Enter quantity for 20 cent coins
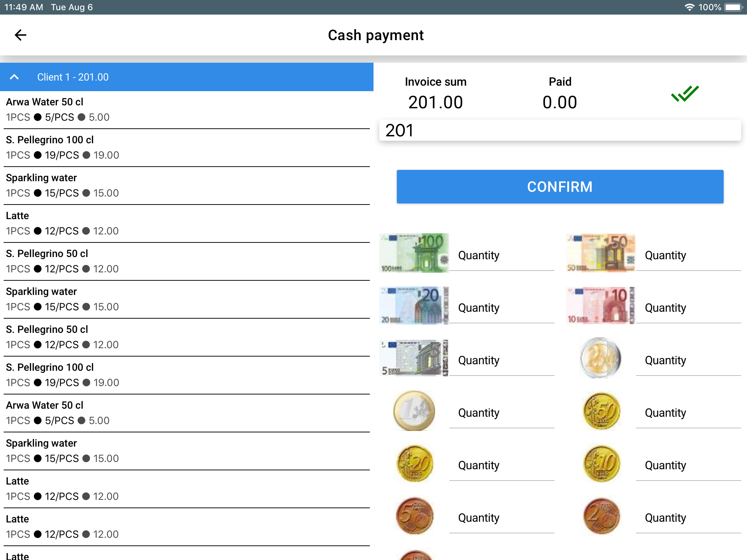The height and width of the screenshot is (560, 747). click(x=502, y=466)
